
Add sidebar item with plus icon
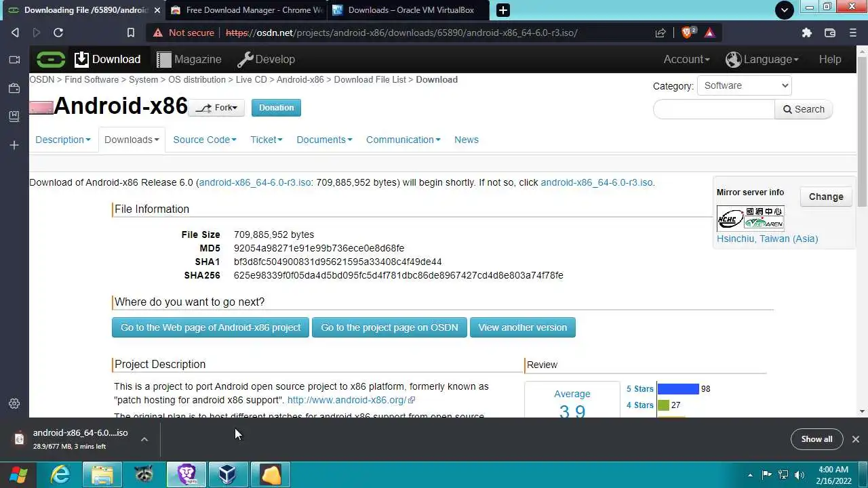(x=14, y=145)
